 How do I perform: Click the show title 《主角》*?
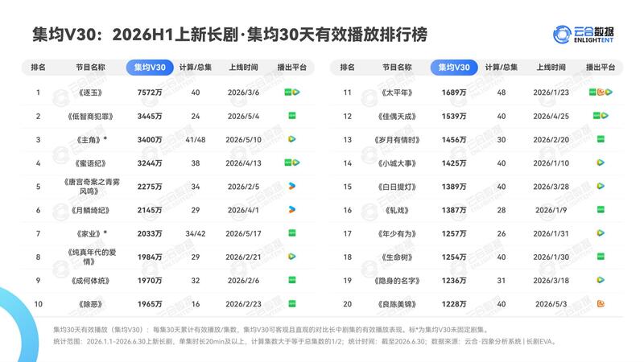pyautogui.click(x=91, y=139)
